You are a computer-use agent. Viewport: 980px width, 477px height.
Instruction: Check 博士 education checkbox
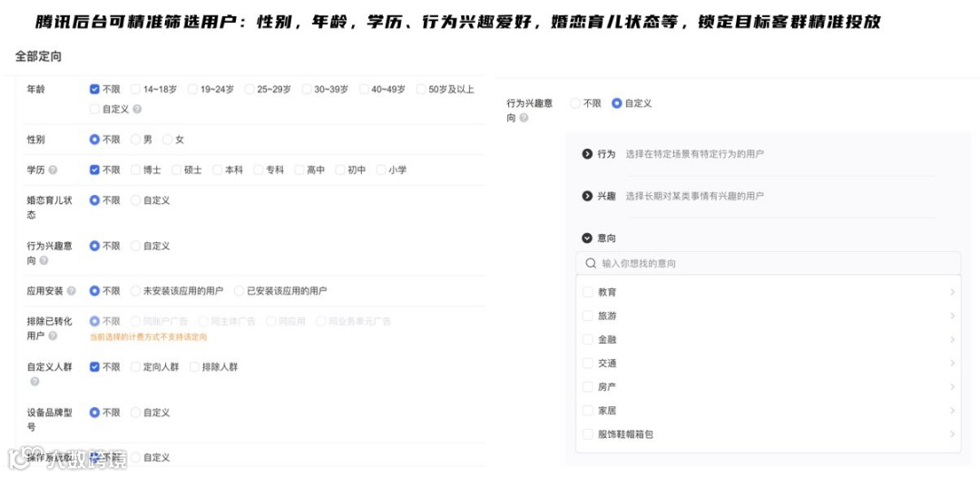(x=135, y=170)
